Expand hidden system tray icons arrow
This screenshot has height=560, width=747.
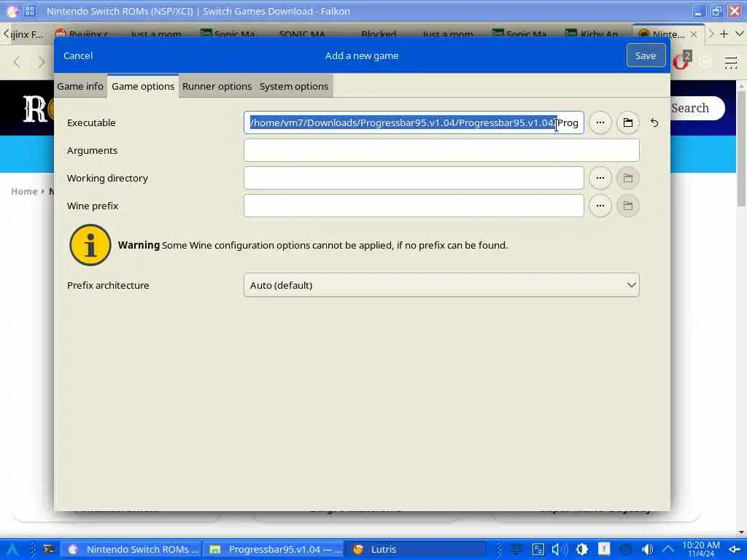668,550
